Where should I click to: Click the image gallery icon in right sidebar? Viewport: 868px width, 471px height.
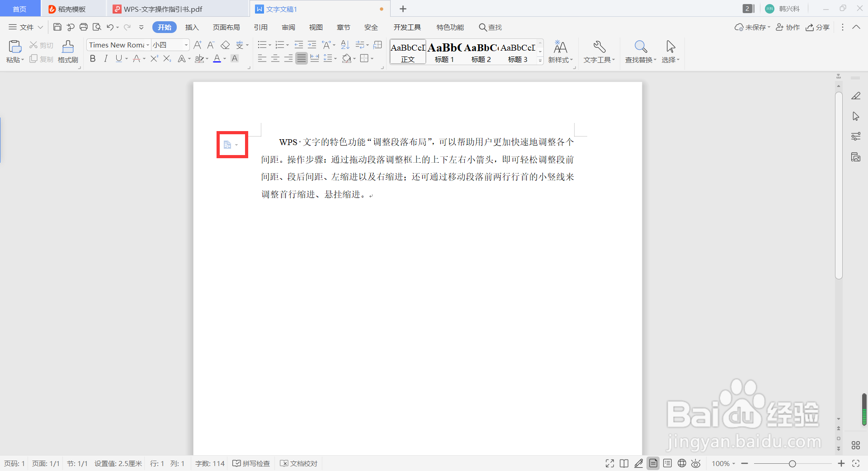tap(856, 157)
